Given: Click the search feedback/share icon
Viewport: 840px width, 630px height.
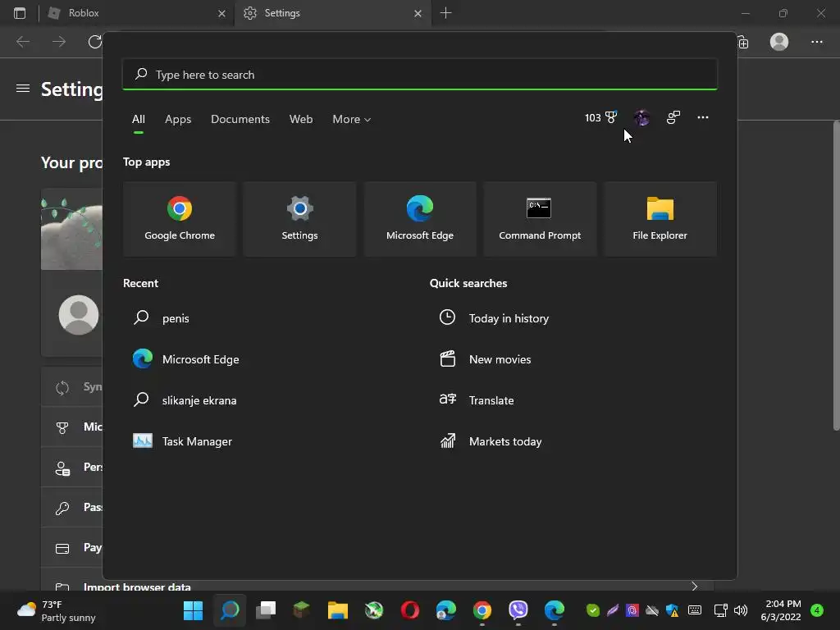Looking at the screenshot, I should [673, 117].
